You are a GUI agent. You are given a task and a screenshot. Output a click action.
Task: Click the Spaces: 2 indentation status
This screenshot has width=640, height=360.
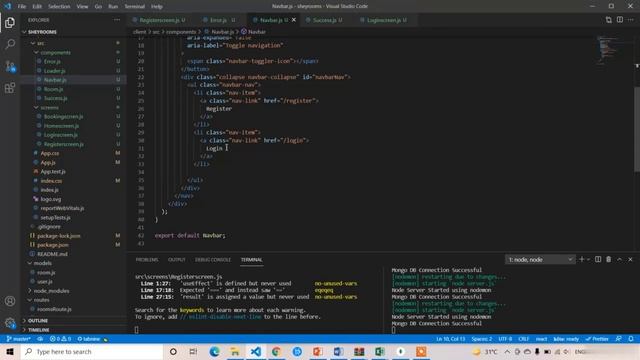[482, 339]
